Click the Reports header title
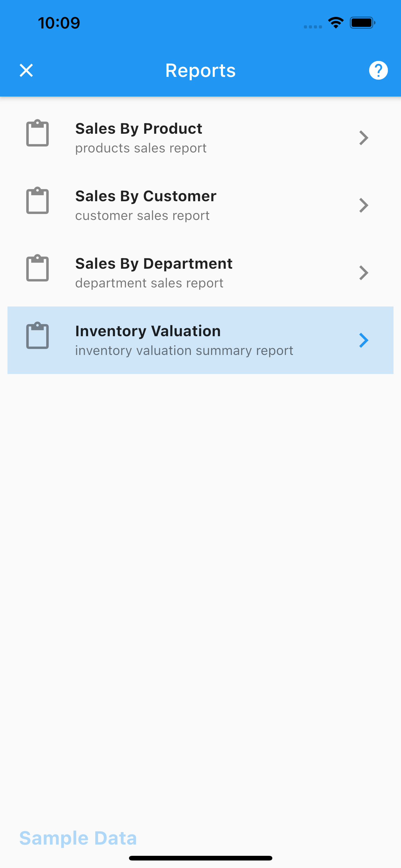The width and height of the screenshot is (401, 868). 200,70
